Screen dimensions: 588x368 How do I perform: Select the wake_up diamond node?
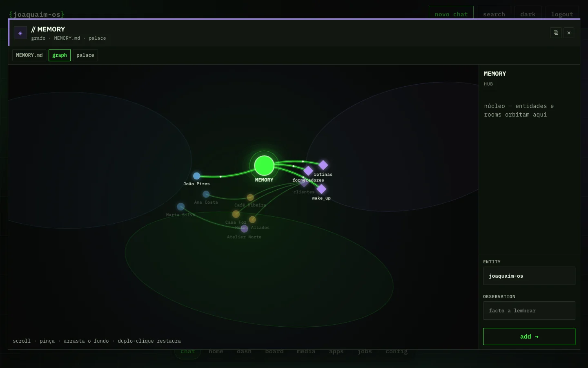pos(321,189)
